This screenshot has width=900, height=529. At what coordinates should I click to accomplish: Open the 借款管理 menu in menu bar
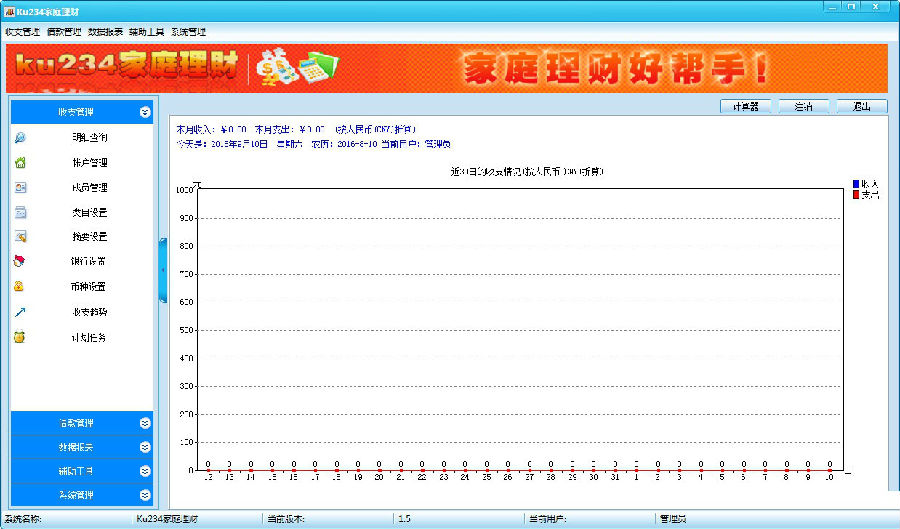pos(64,32)
